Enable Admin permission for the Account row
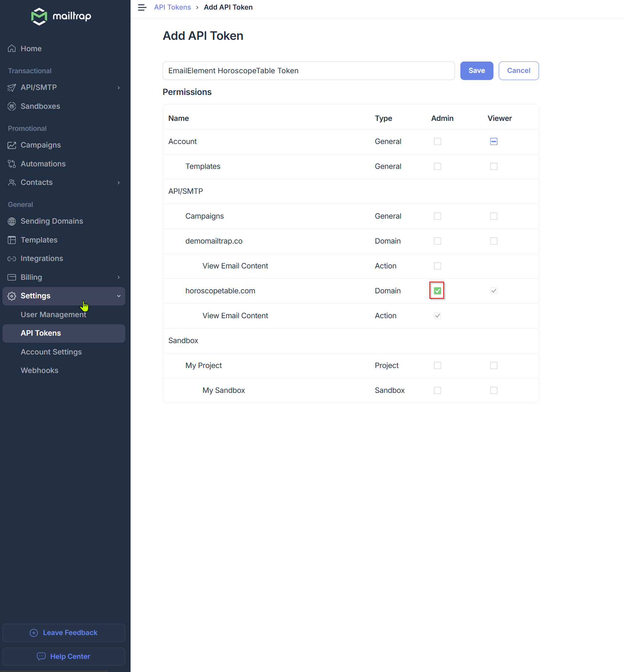Image resolution: width=624 pixels, height=672 pixels. [x=437, y=142]
